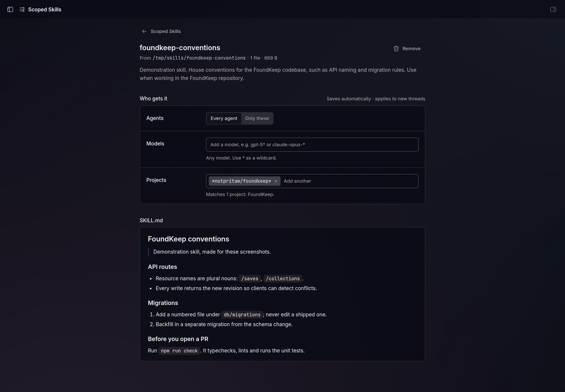This screenshot has width=565, height=392.
Task: Click the /tmp/skills/foundkeep-conventions path
Action: (x=199, y=58)
